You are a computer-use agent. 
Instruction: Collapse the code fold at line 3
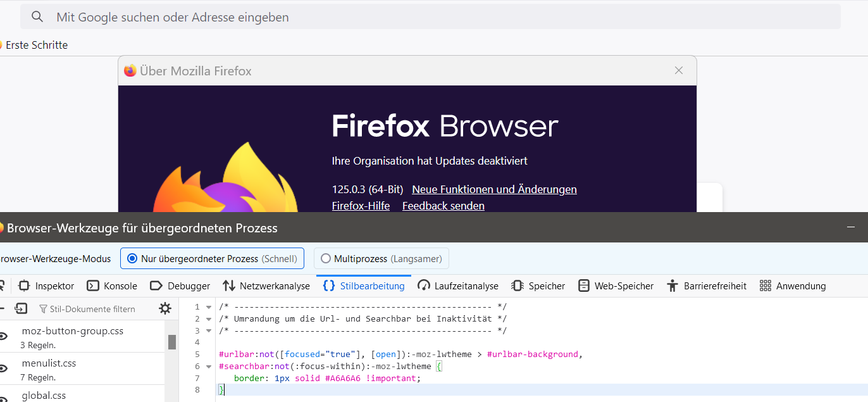tap(209, 331)
